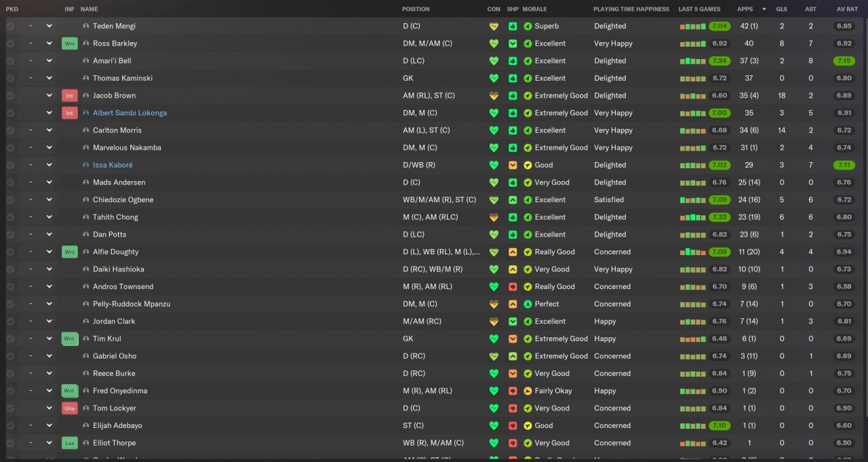Click Gabriel Osho's match sharpness icon
Image resolution: width=868 pixels, height=462 pixels.
513,356
